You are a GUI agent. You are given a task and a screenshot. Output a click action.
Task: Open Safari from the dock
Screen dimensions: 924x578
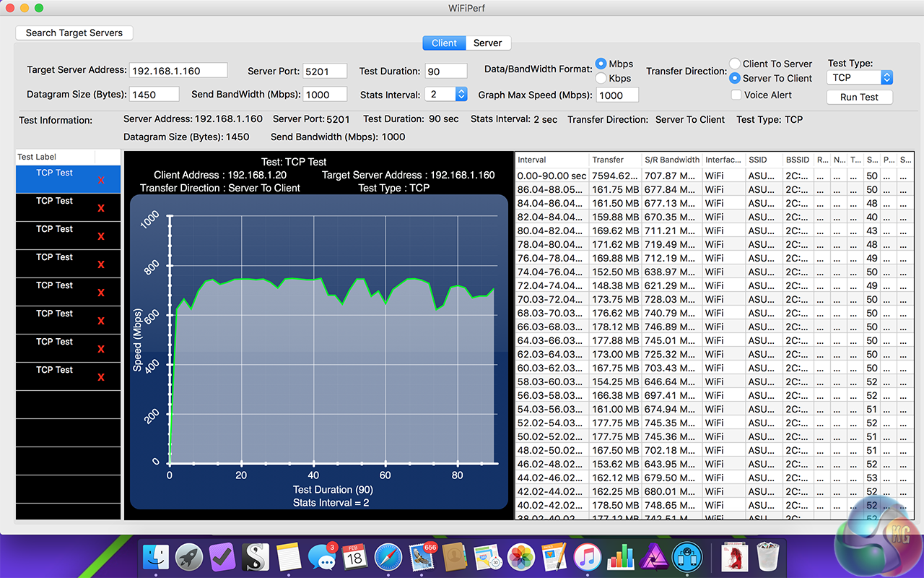pyautogui.click(x=387, y=558)
